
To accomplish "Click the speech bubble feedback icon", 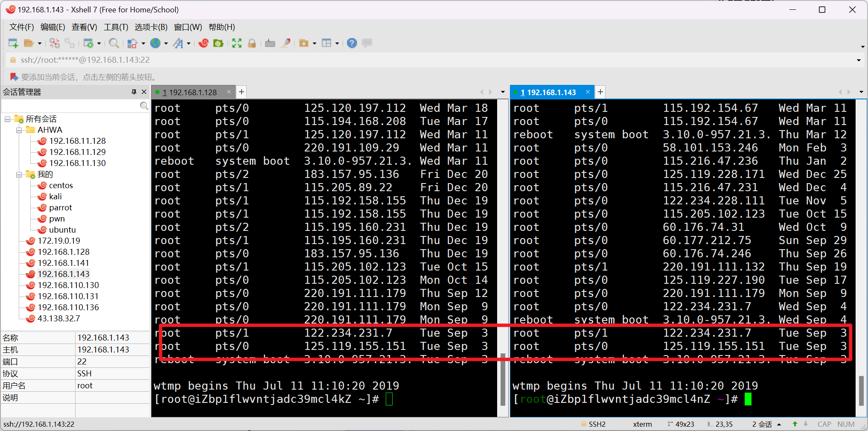I will [367, 43].
